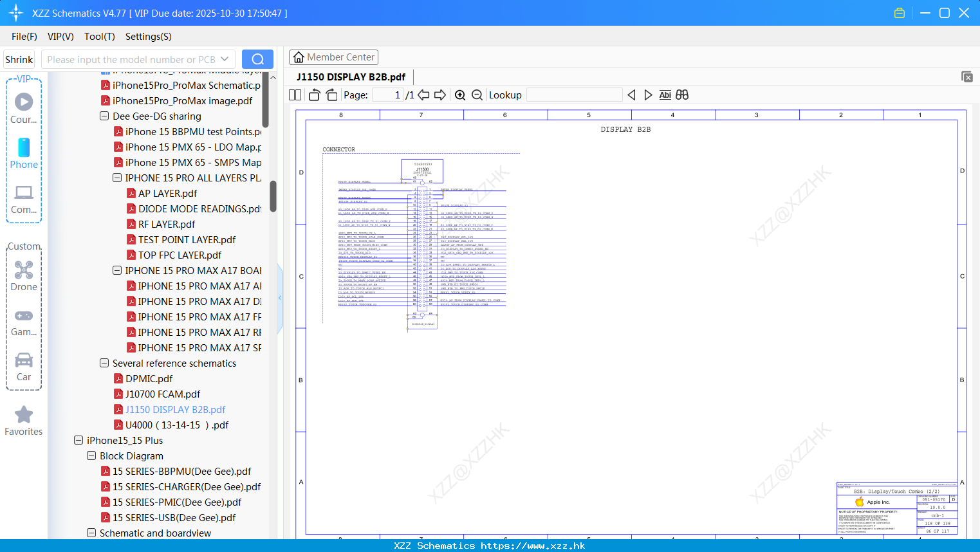Toggle the Abi whole-word match icon
This screenshot has width=980, height=552.
(665, 95)
